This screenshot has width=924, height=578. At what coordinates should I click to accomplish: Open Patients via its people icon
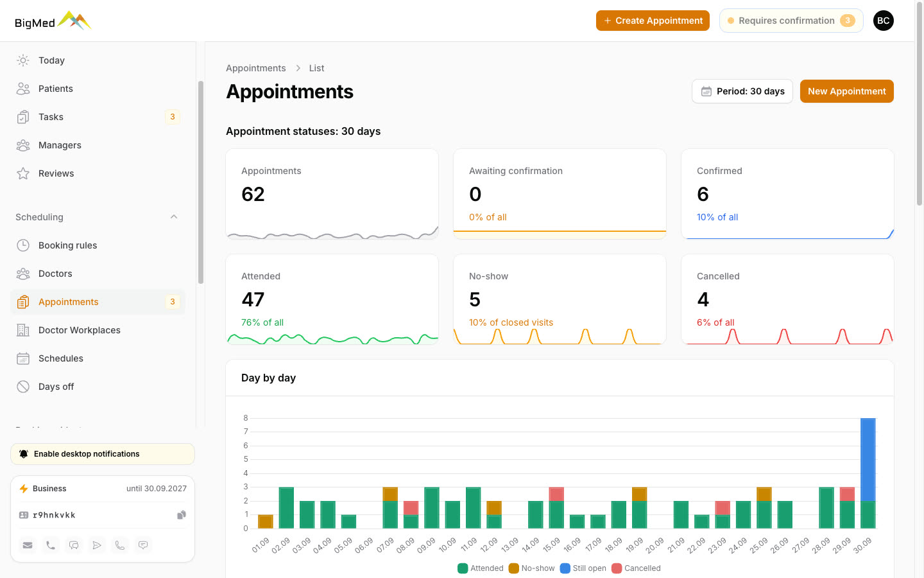23,89
